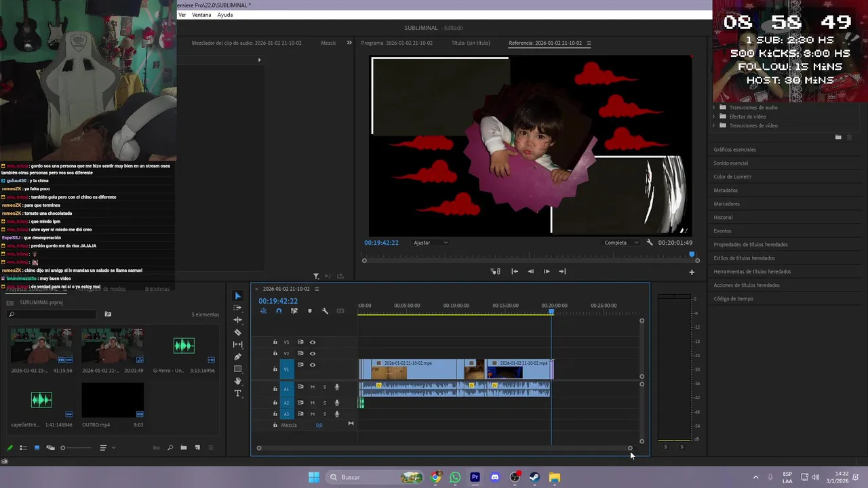Solo audio track A3
The image size is (868, 488).
pyautogui.click(x=325, y=413)
